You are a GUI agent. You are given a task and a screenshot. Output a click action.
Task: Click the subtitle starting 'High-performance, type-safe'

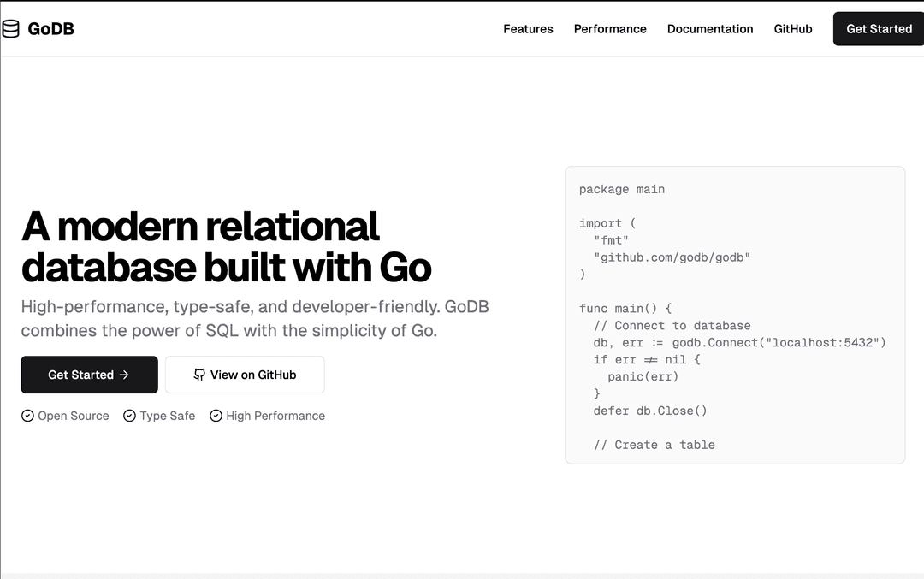click(x=255, y=319)
